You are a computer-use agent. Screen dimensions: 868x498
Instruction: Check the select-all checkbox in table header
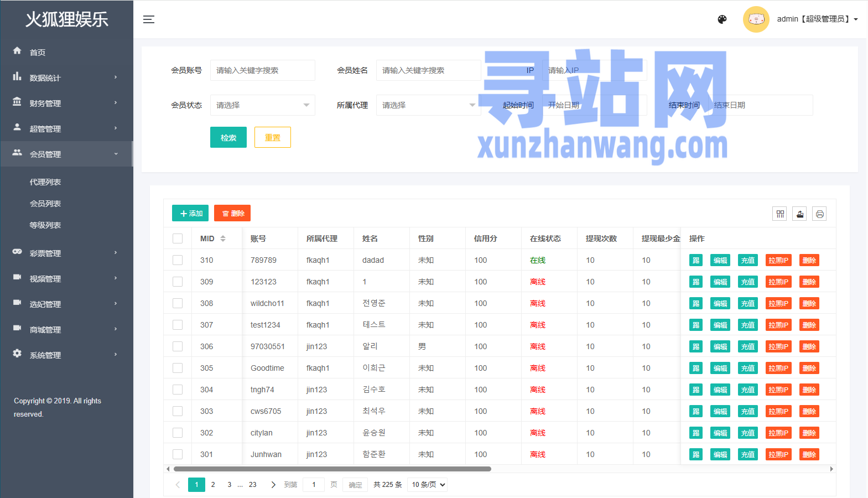(178, 238)
